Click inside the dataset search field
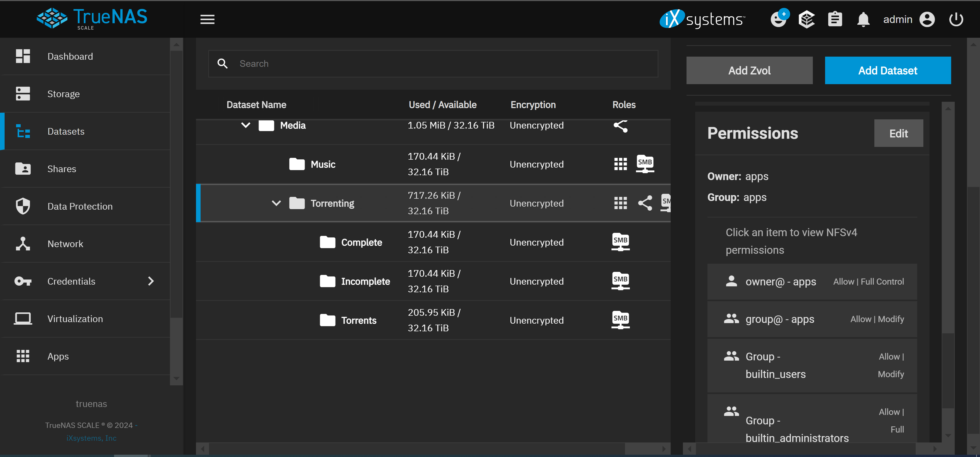 coord(419,64)
